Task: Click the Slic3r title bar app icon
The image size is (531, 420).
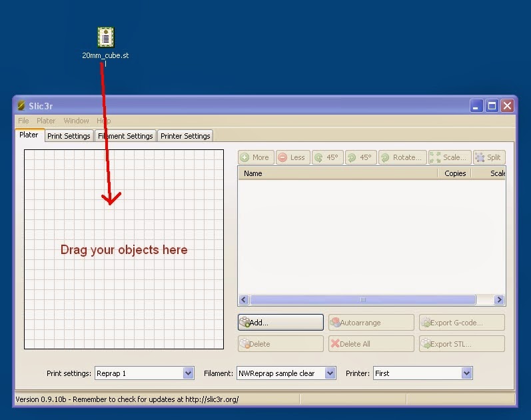Action: tap(21, 106)
